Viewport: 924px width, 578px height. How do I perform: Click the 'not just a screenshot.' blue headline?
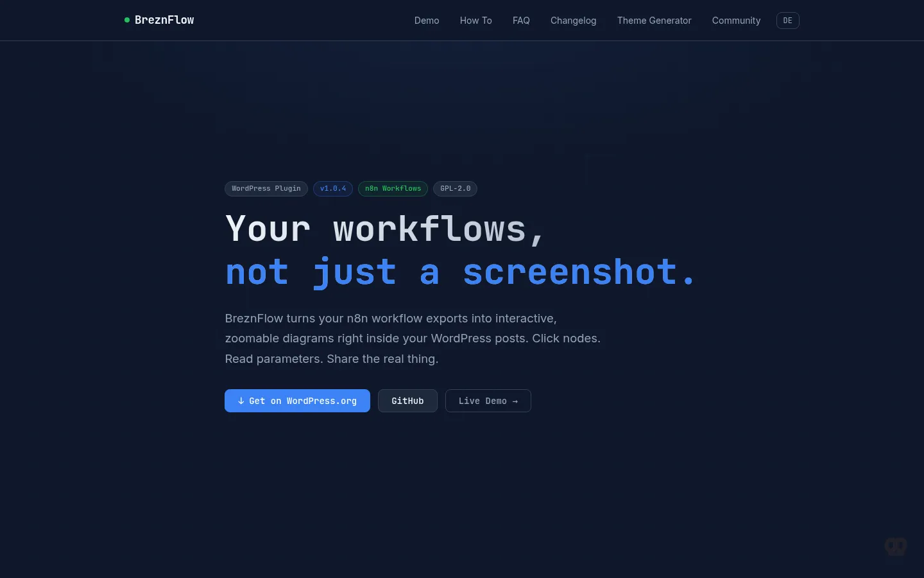460,272
